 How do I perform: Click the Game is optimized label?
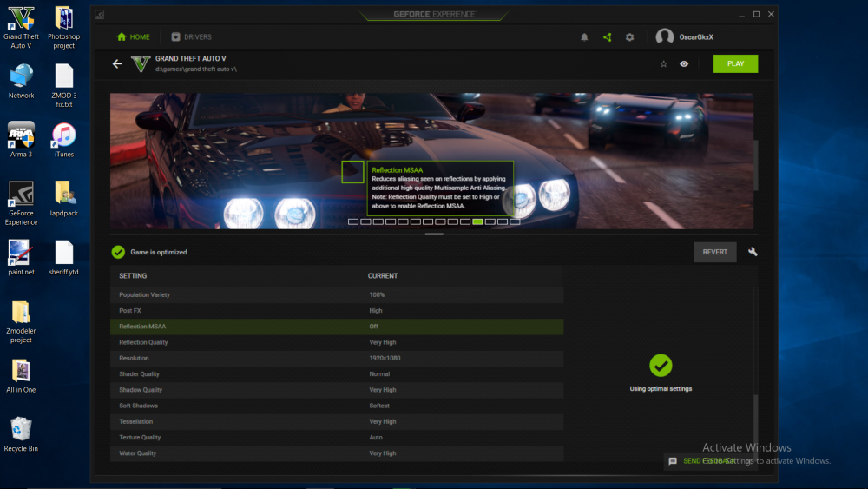(158, 252)
